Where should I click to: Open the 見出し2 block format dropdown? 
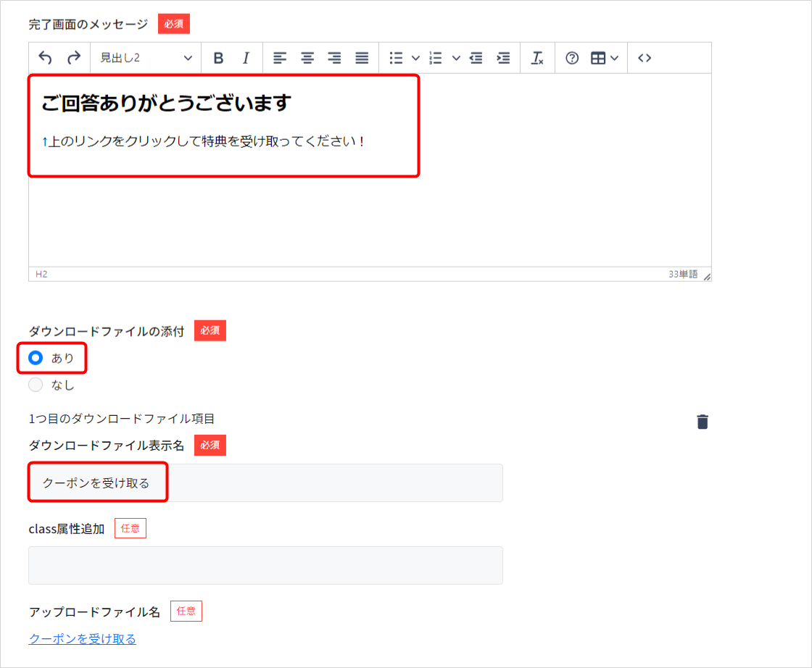[x=146, y=58]
